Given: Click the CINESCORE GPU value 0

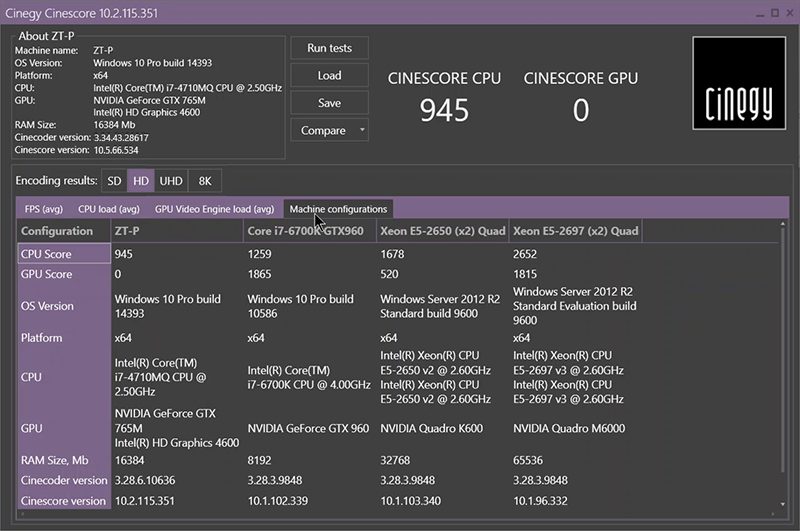Looking at the screenshot, I should [581, 110].
